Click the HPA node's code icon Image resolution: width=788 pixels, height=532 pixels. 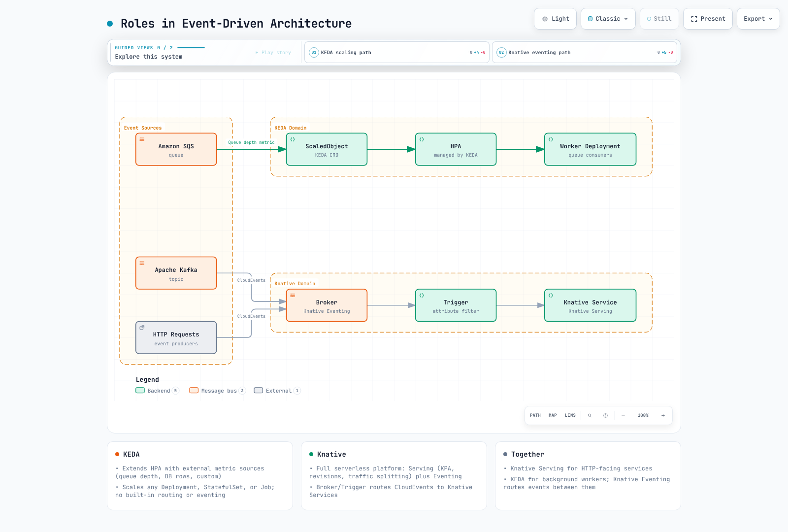422,139
